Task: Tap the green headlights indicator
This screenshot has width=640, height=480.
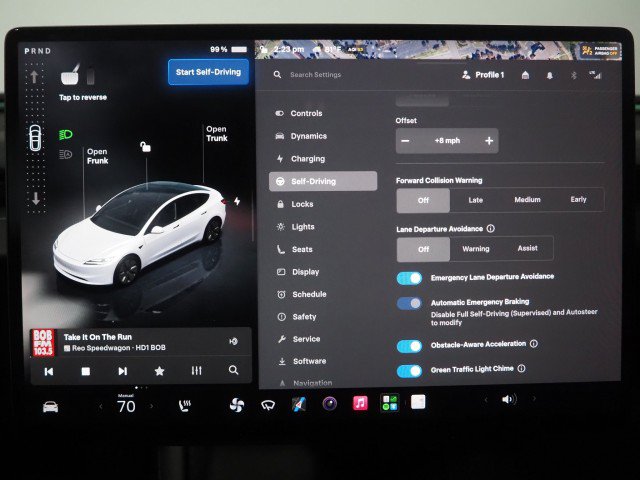Action: tap(66, 134)
